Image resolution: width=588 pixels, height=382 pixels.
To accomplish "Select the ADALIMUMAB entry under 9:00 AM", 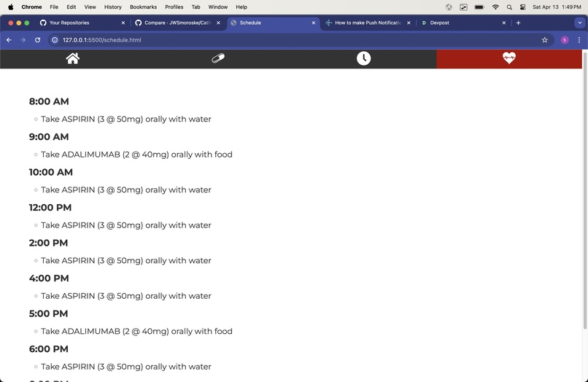I will (136, 155).
